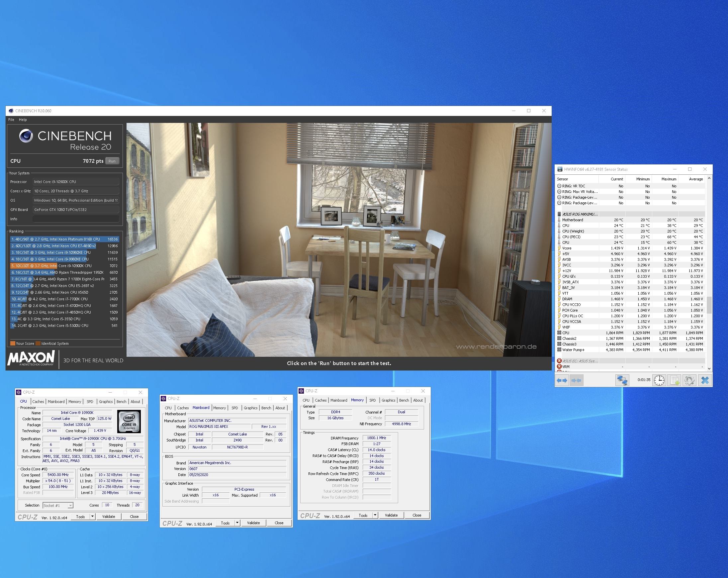Viewport: 728px width, 578px height.
Task: Click the RING: VR TDC status icon
Action: 559,186
